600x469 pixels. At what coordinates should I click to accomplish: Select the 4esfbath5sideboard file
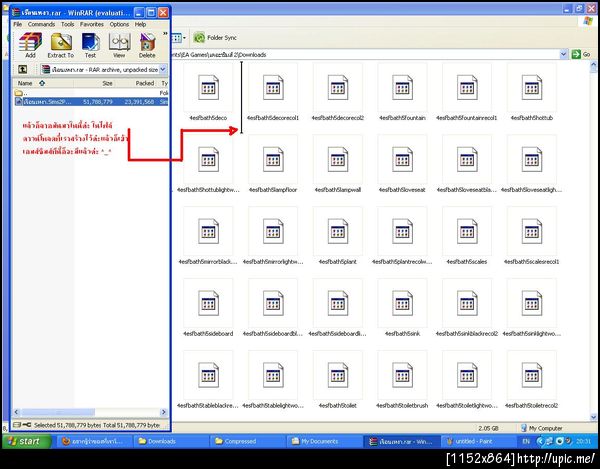click(x=208, y=308)
